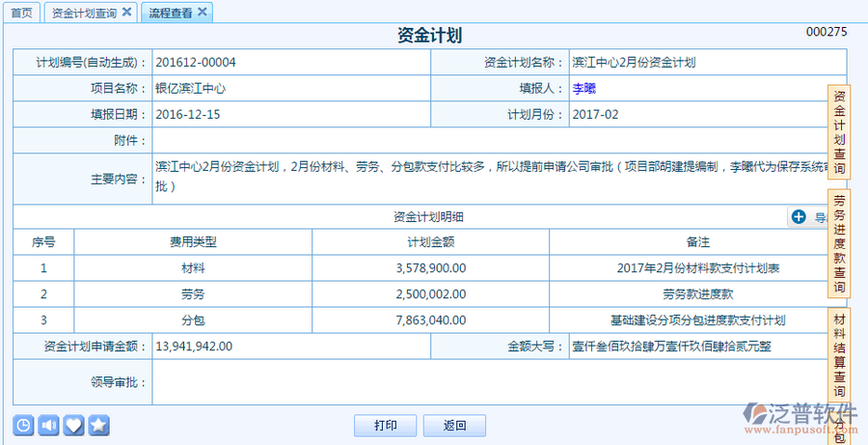Click the speaker announcement icon
This screenshot has width=868, height=445.
[49, 425]
